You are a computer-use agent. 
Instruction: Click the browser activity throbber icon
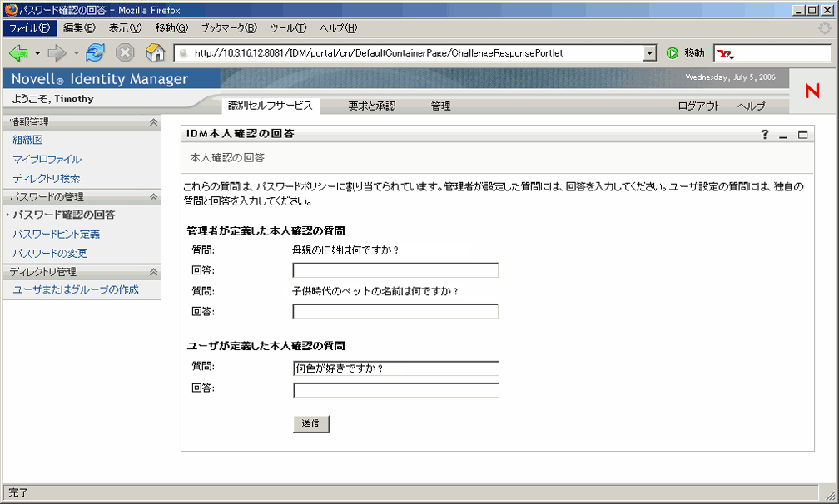tap(825, 28)
